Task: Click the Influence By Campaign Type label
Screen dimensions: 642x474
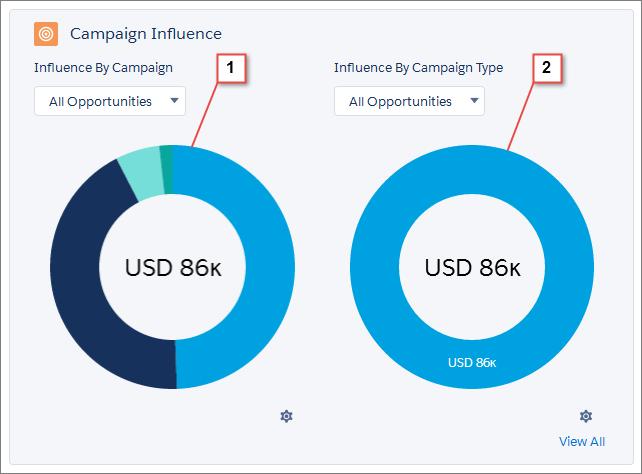Action: click(x=418, y=68)
